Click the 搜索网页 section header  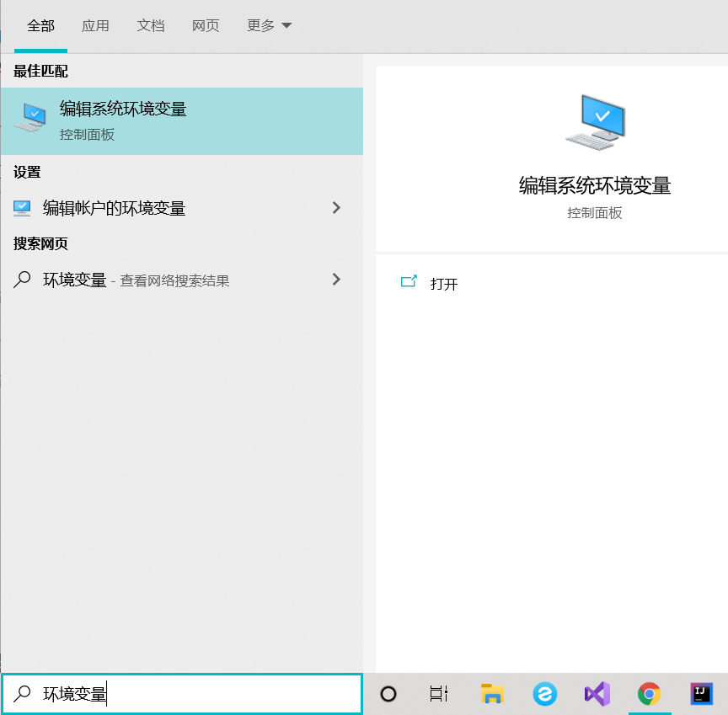click(x=40, y=243)
